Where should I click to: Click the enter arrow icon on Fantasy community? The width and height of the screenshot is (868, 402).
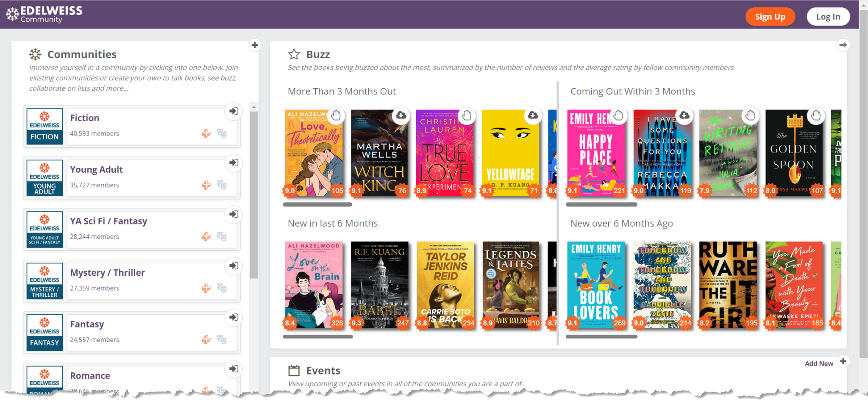pos(234,317)
